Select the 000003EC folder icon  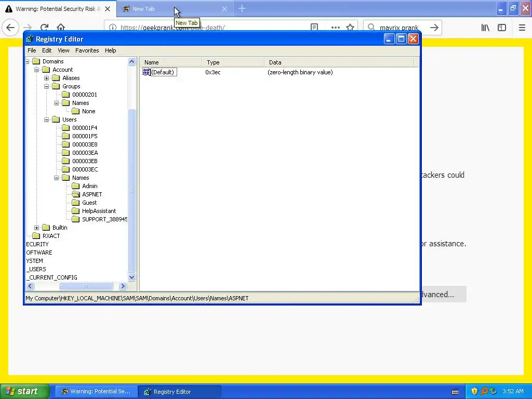pos(65,169)
